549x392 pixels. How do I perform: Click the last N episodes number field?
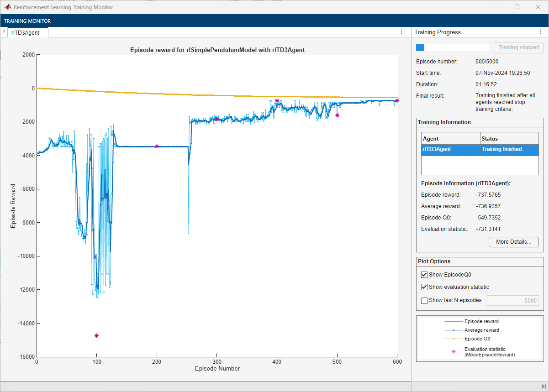pos(512,300)
